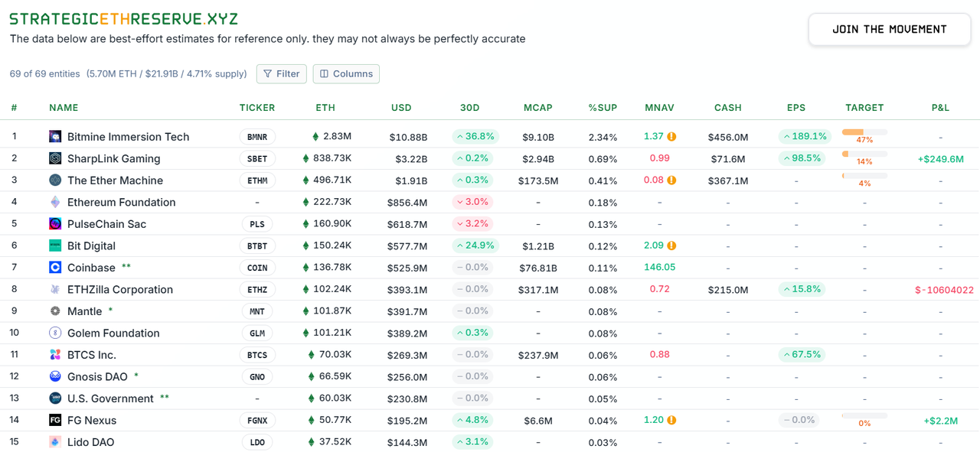980x452 pixels.
Task: Sort the table by the MCAP column header
Action: 538,108
